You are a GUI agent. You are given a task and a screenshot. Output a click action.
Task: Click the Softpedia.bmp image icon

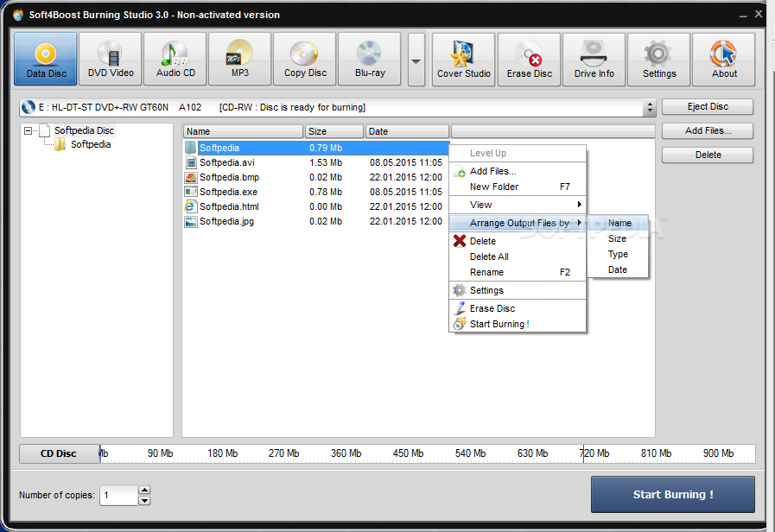[191, 177]
